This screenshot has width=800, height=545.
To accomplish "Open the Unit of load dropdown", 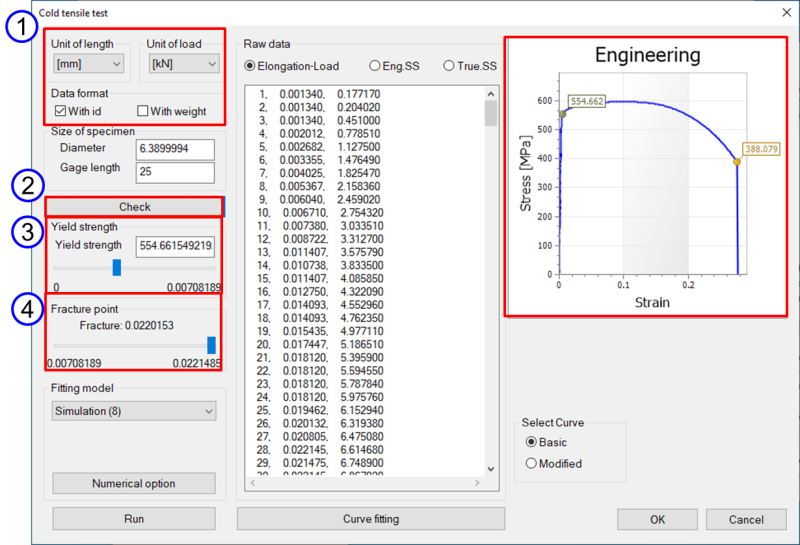I will 183,64.
